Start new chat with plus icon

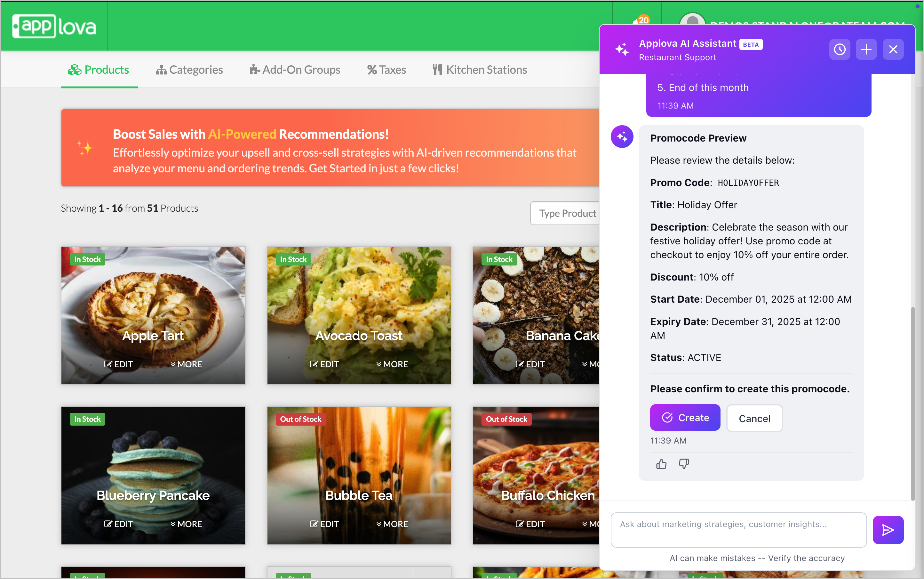point(866,49)
